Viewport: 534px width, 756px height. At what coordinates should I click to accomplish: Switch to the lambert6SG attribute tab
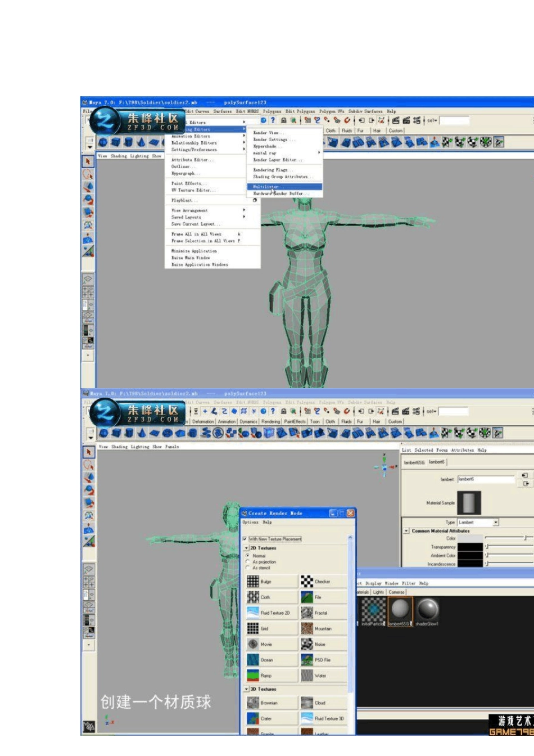(x=414, y=462)
